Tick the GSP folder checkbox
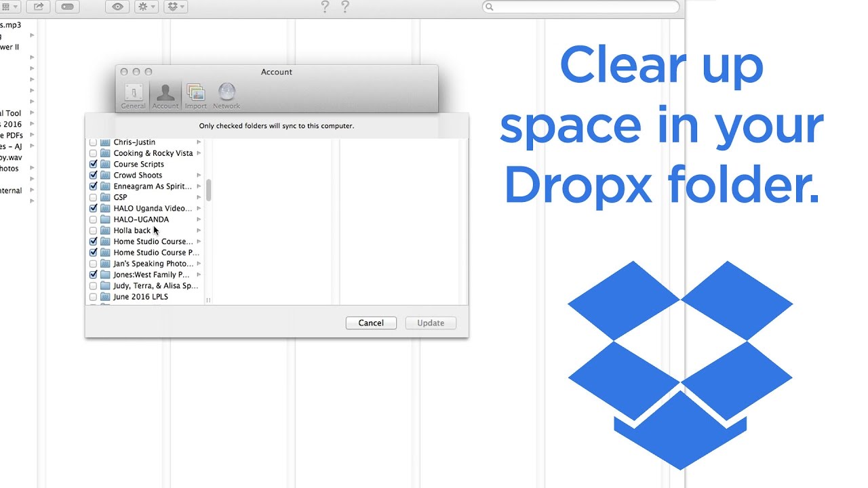This screenshot has height=488, width=868. coord(93,197)
